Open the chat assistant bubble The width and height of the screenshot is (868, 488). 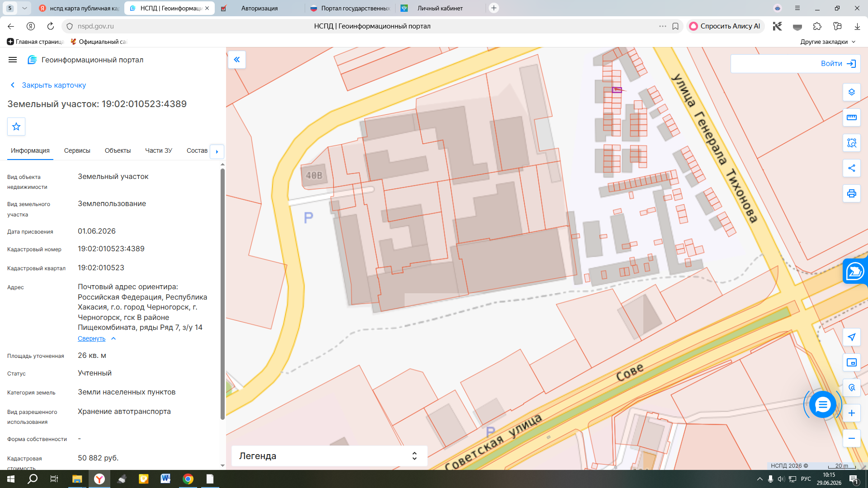(823, 404)
